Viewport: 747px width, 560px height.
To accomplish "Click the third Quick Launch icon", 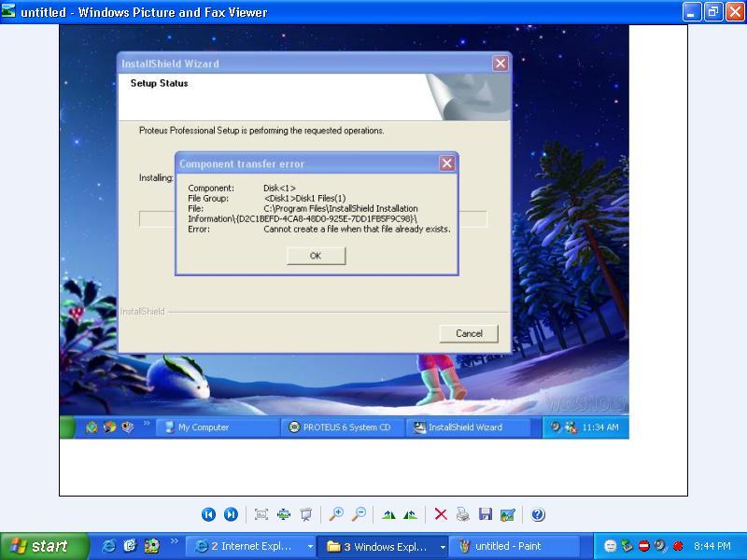I will (x=151, y=546).
